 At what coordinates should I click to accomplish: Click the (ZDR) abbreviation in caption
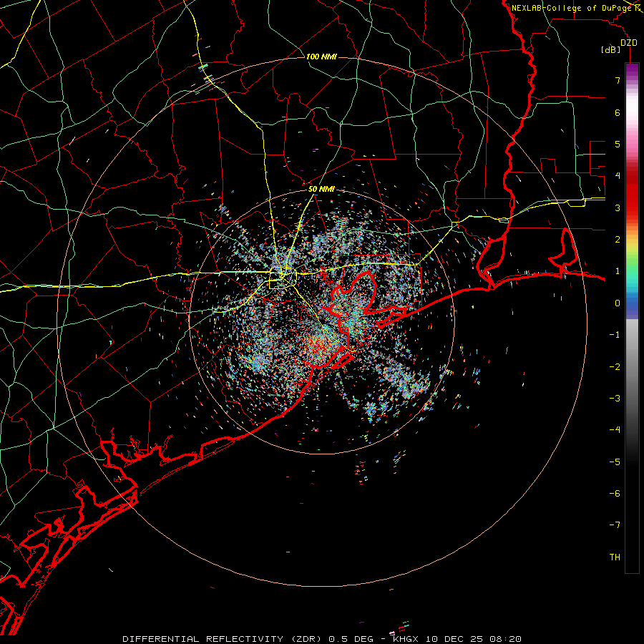tap(305, 639)
